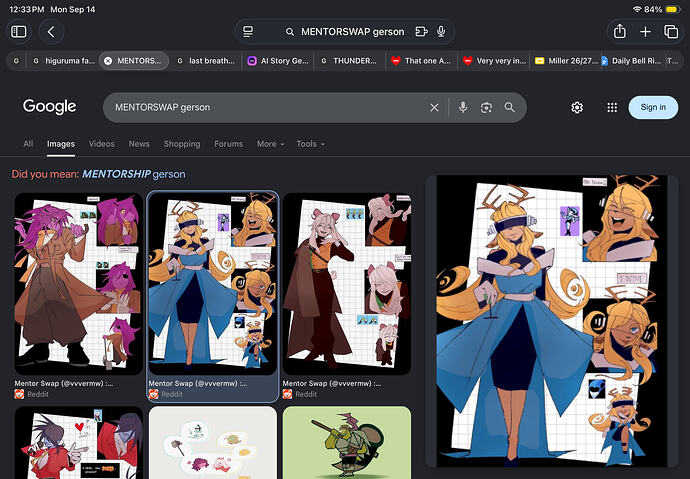
Task: Click the Sign in button
Action: (653, 107)
